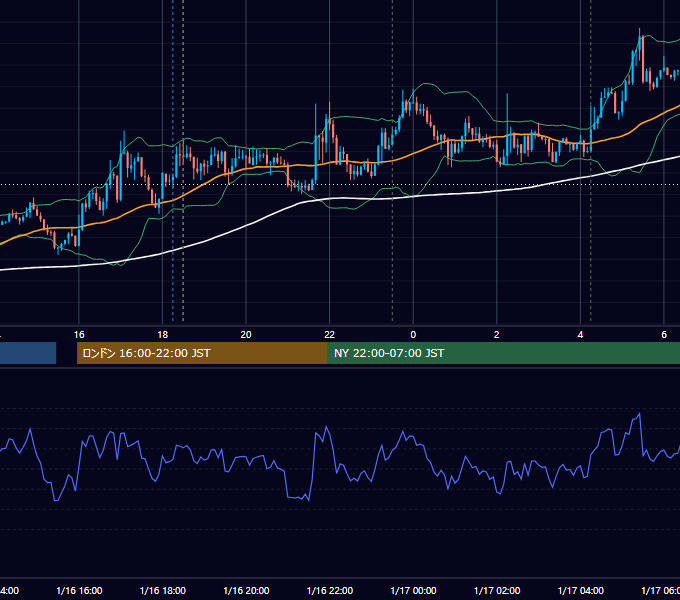Click the '1/16 18:00' date label
The height and width of the screenshot is (600, 680).
pos(163,590)
